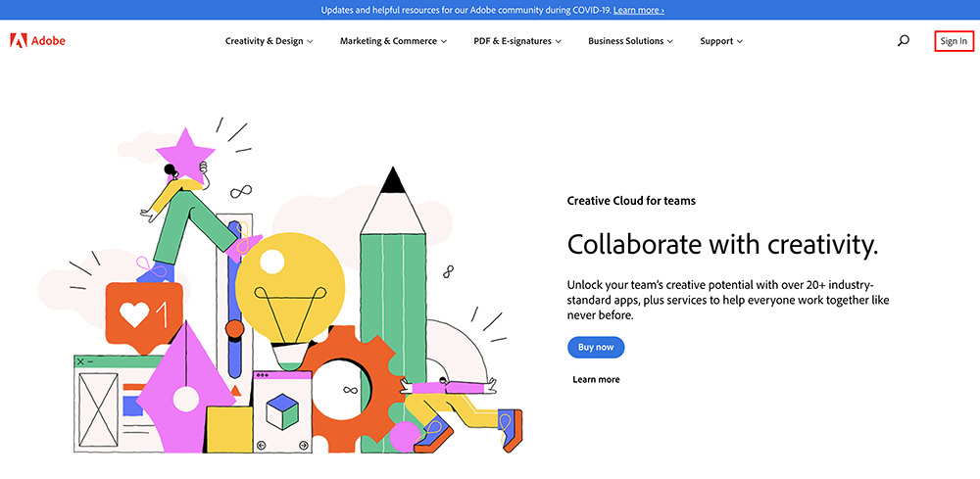Click the Collaborate with creativity headline
This screenshot has height=479, width=980.
[722, 243]
